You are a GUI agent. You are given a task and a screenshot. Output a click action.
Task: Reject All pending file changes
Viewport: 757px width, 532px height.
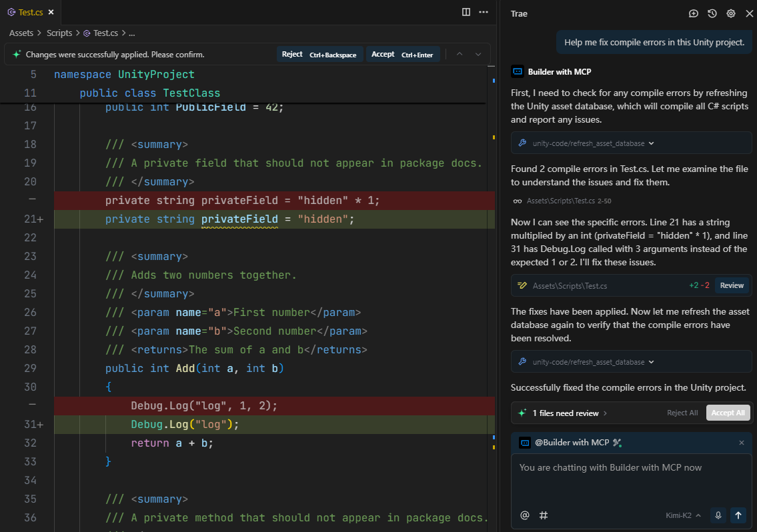click(x=682, y=413)
